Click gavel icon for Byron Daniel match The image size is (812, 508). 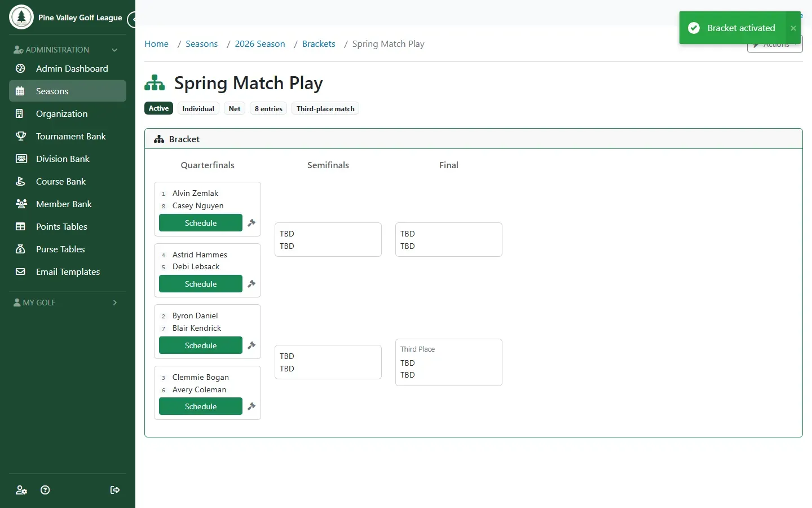[251, 345]
